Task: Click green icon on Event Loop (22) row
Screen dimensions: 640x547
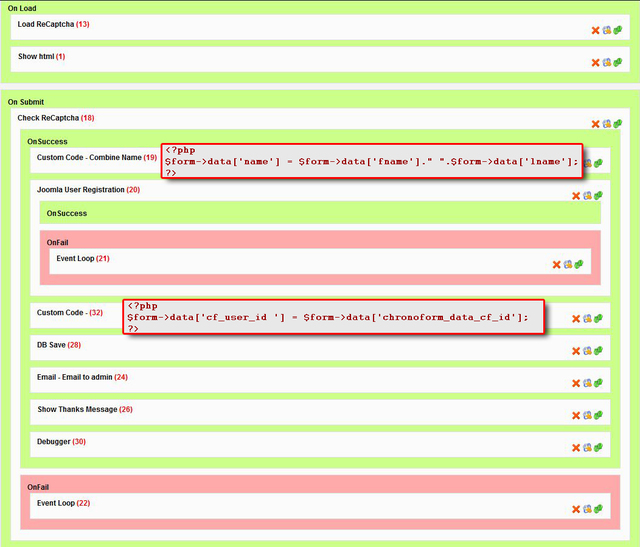Action: [598, 509]
